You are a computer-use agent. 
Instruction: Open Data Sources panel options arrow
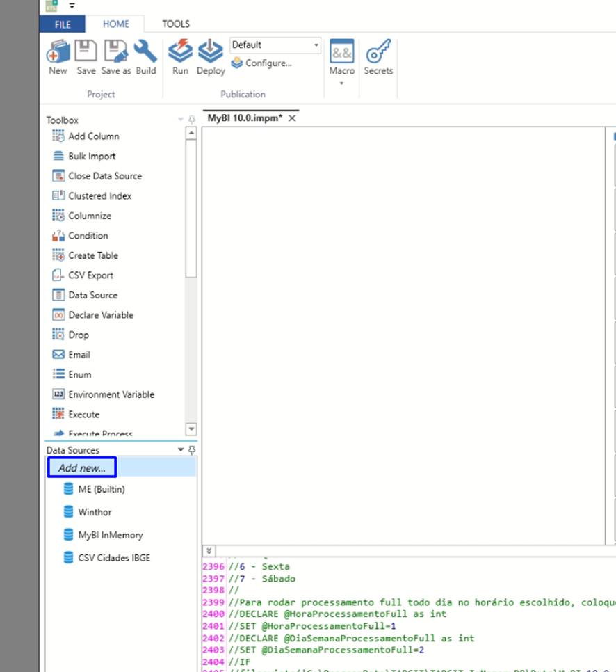click(181, 450)
